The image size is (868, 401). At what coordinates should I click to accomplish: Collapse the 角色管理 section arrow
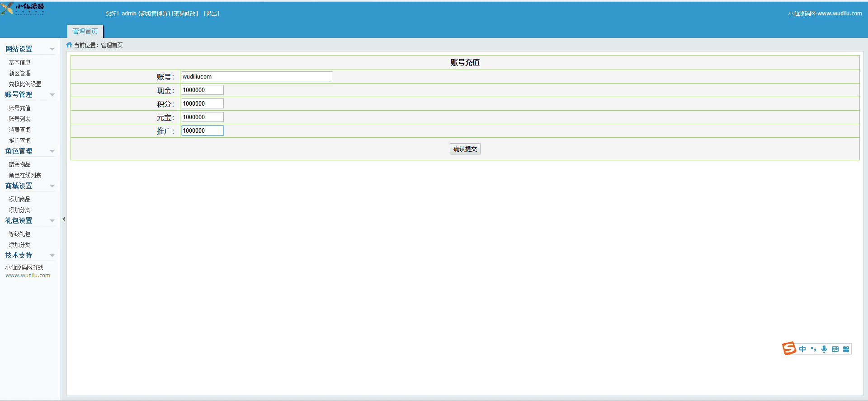(52, 151)
